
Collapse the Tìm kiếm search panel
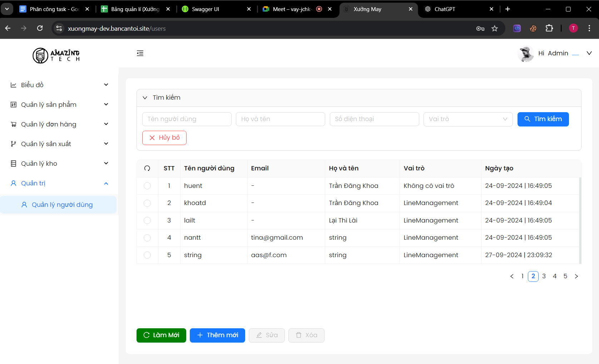coord(145,98)
